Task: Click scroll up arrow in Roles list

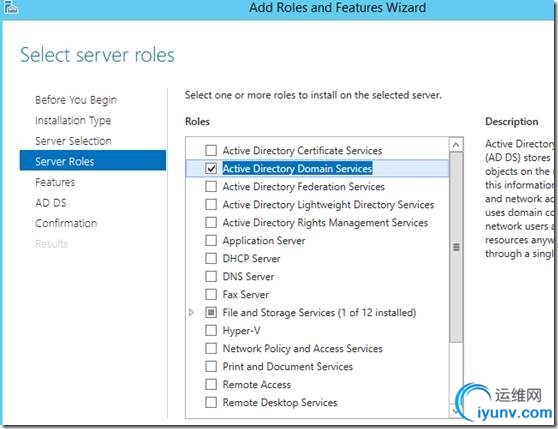Action: point(456,145)
